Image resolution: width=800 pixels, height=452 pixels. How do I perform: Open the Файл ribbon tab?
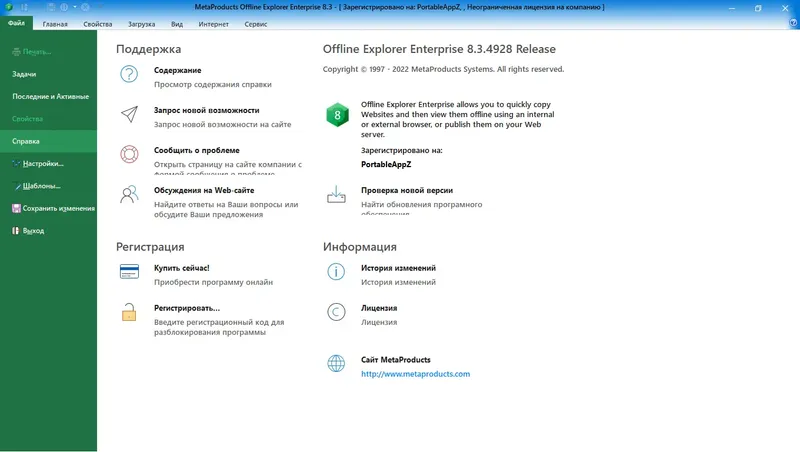[16, 23]
